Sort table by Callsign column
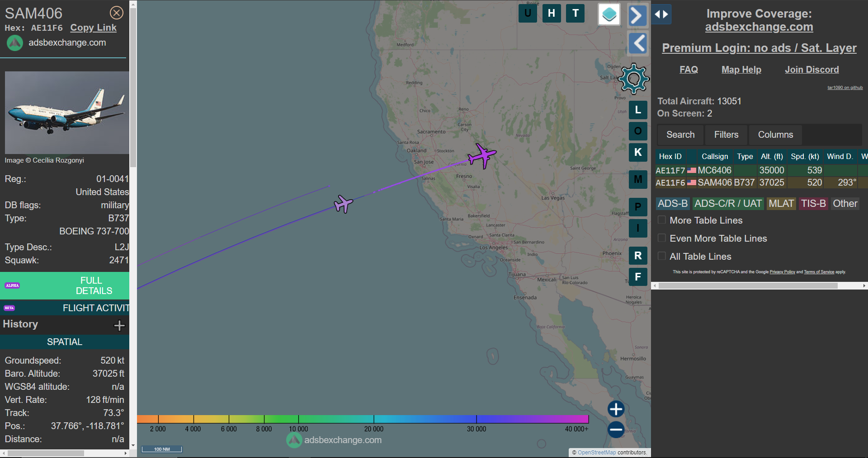868x458 pixels. tap(715, 156)
